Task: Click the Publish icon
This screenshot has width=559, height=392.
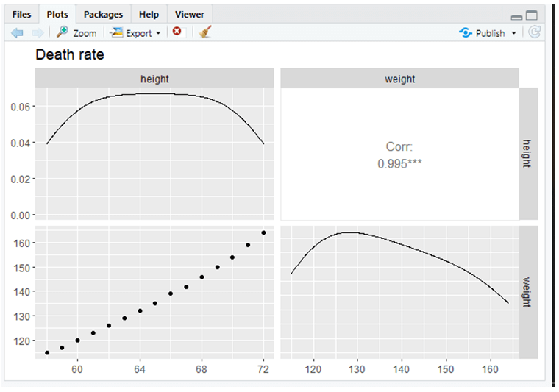Action: pyautogui.click(x=465, y=32)
